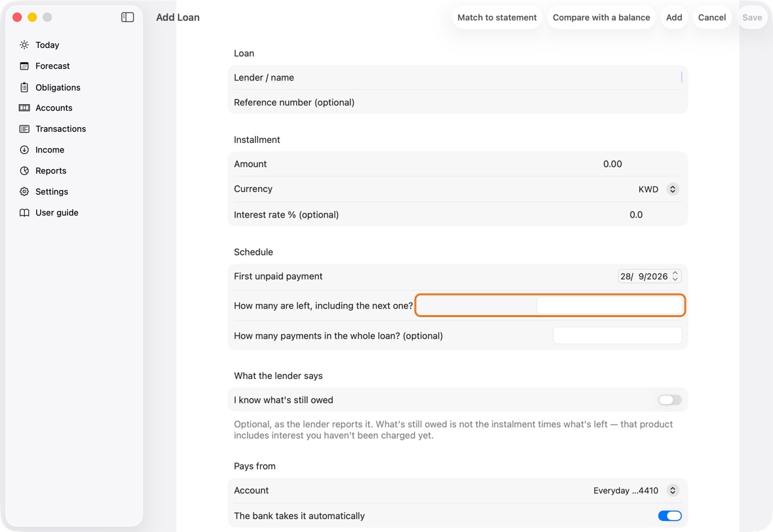Open Settings from the sidebar
Viewport: 773px width, 532px height.
coord(52,192)
